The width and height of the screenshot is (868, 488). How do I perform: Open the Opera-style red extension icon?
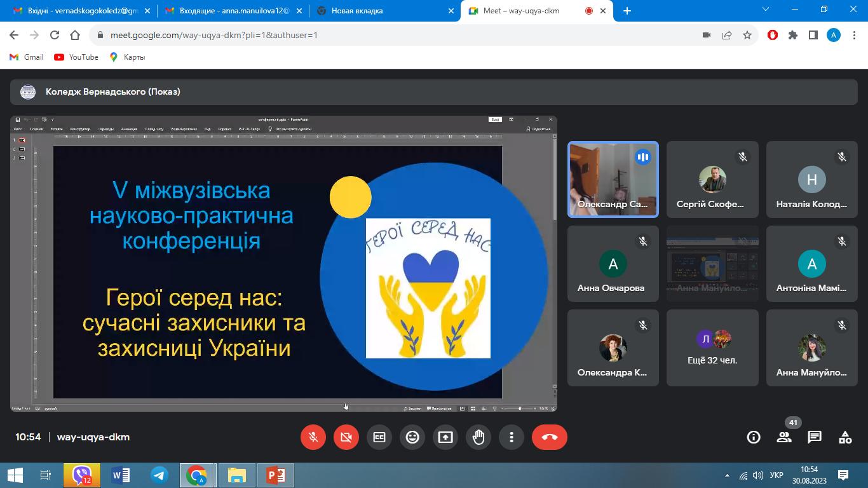coord(773,36)
